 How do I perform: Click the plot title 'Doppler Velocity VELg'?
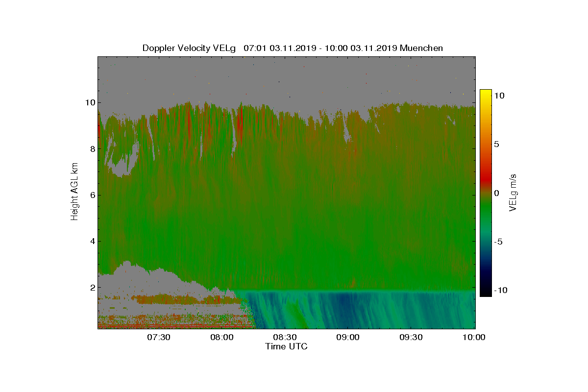click(189, 48)
